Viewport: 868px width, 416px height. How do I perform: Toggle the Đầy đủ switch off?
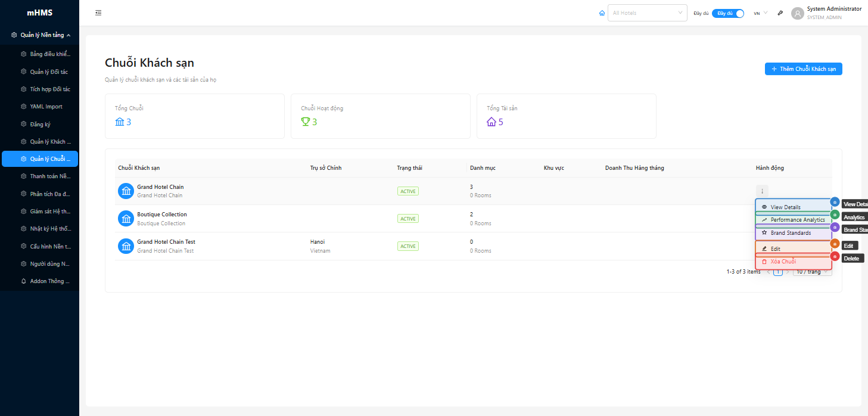[728, 13]
